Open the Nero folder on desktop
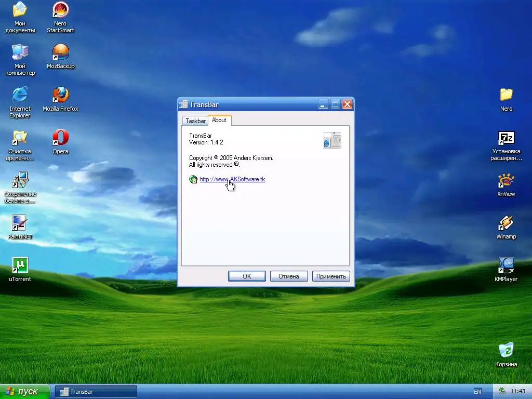The image size is (532, 399). click(x=506, y=99)
